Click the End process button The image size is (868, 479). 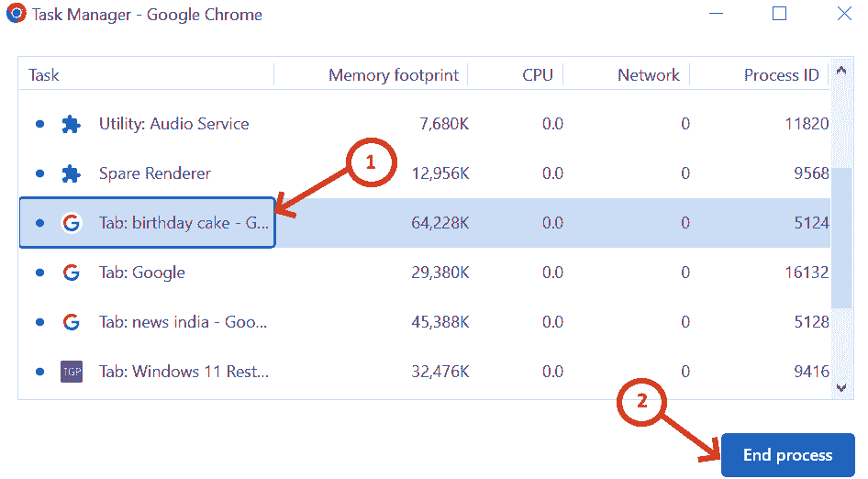[787, 455]
